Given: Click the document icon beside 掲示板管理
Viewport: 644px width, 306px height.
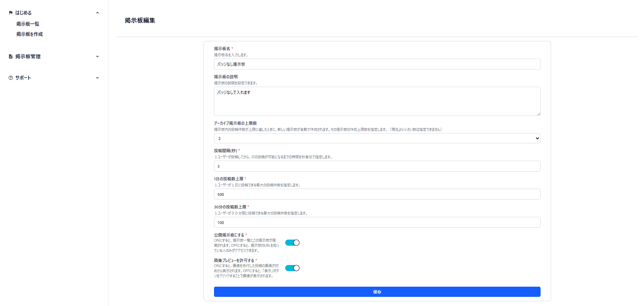Looking at the screenshot, I should coord(11,57).
